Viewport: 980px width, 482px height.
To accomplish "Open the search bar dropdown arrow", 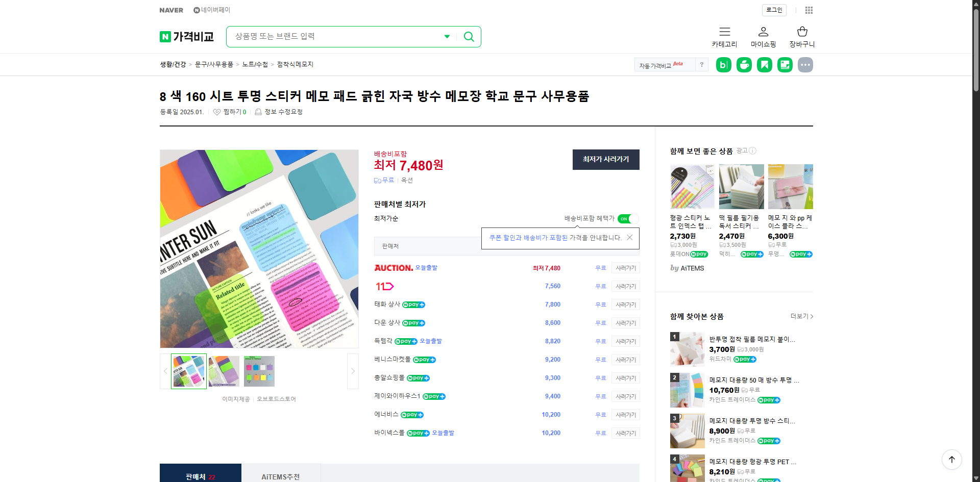I will click(x=447, y=36).
